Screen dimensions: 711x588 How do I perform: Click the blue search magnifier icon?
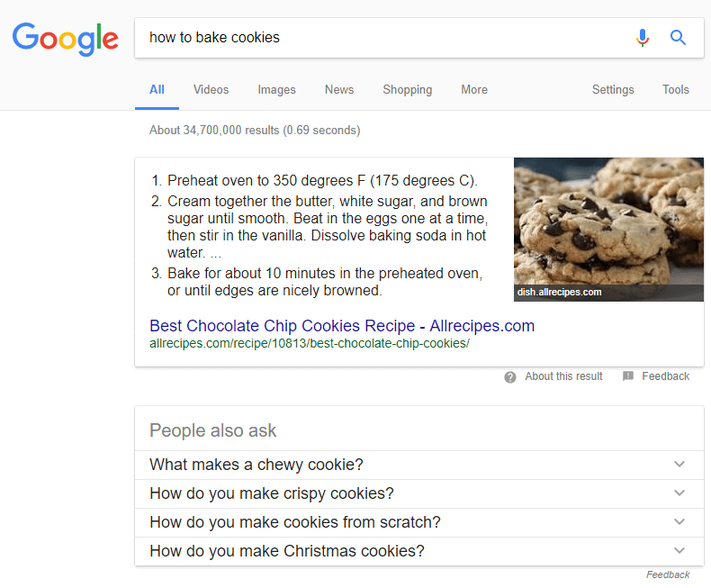679,38
